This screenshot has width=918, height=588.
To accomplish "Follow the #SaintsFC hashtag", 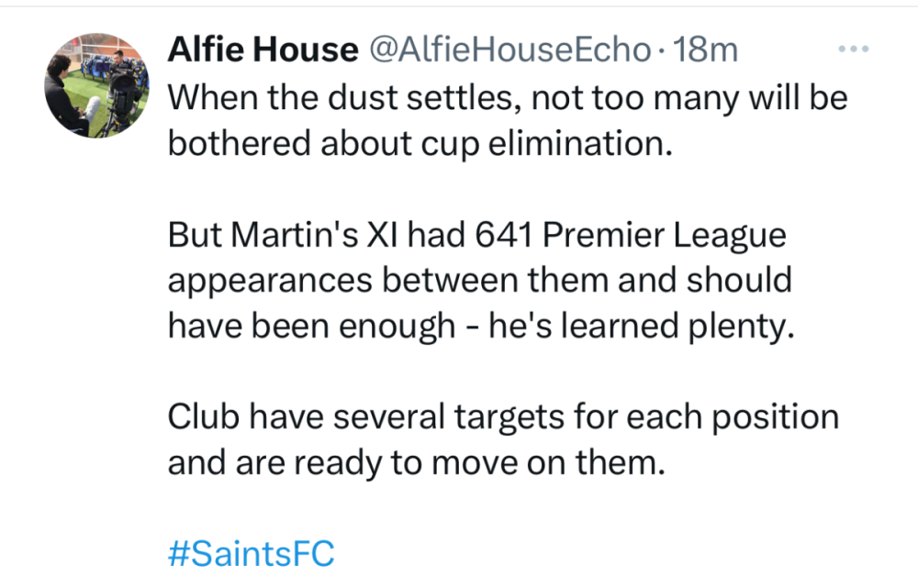I will pos(251,553).
